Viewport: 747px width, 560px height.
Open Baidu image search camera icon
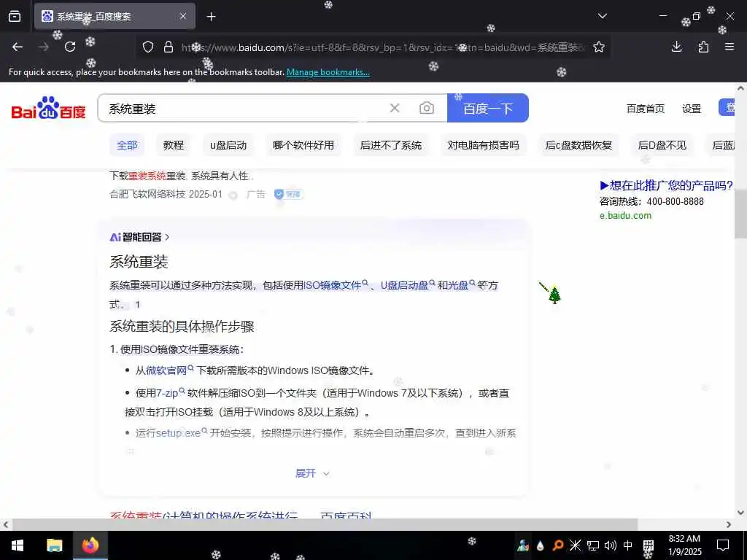pos(426,108)
